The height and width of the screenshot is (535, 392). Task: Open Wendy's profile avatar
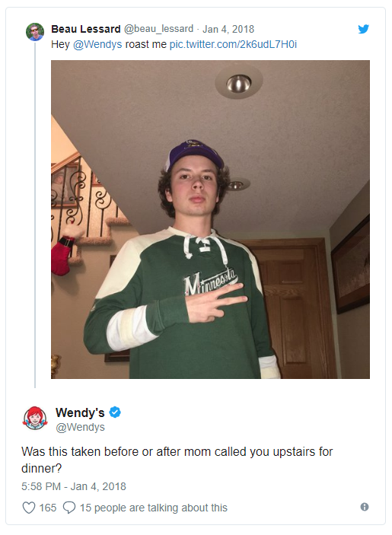click(x=35, y=418)
